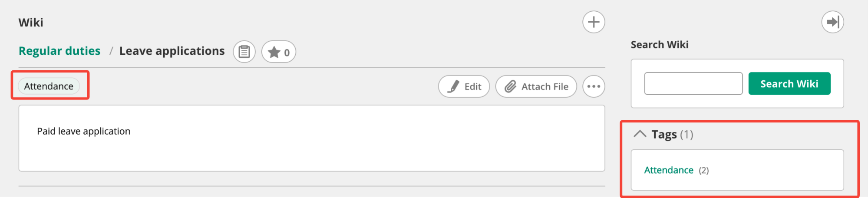Collapse the sidebar with the arrow icon
This screenshot has height=198, width=868.
(832, 22)
